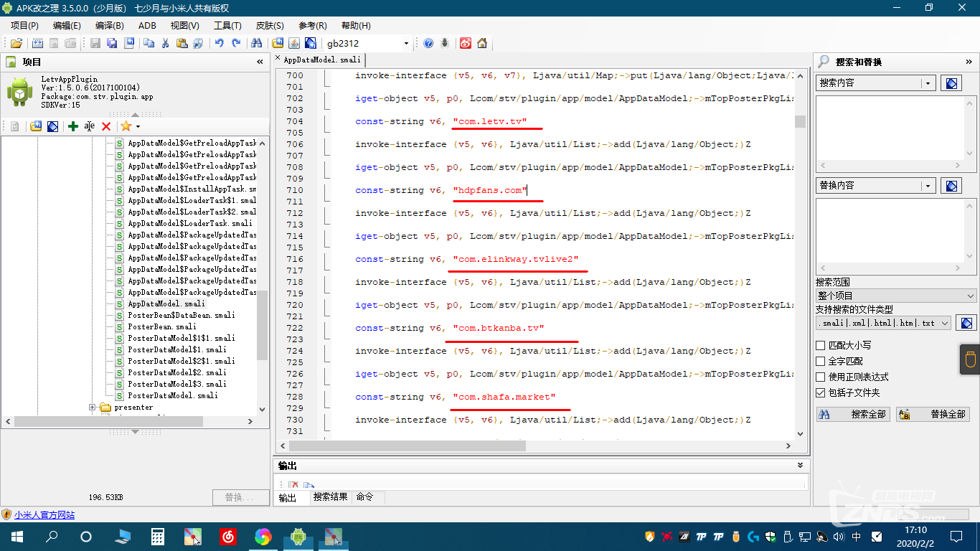Screen dimensions: 980x551
Task: Open the 编译(B) menu
Action: point(109,26)
